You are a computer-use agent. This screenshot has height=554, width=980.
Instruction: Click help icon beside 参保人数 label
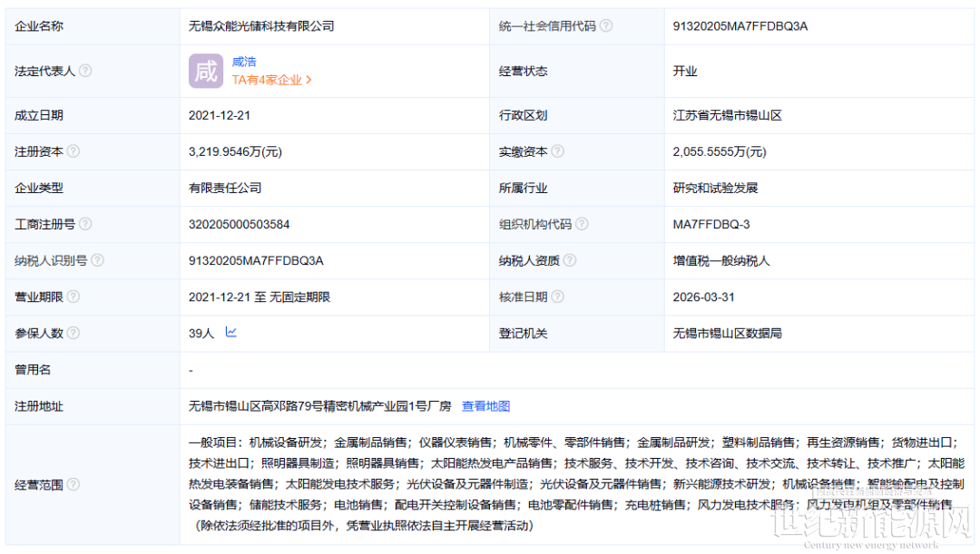[x=73, y=333]
